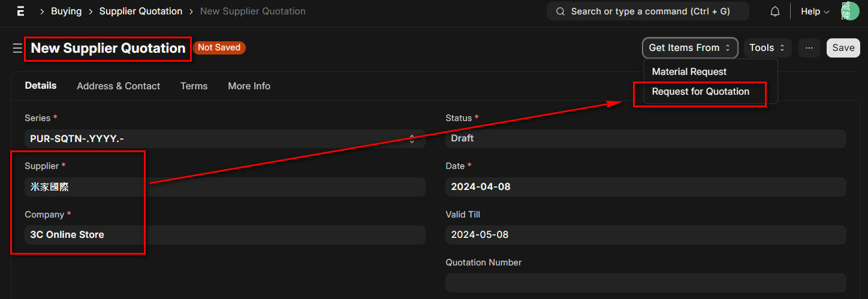This screenshot has height=299, width=868.
Task: Click the Save button
Action: [x=843, y=48]
